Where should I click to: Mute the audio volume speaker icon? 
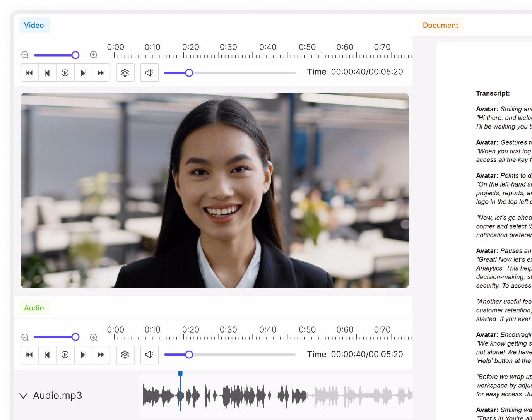(149, 355)
